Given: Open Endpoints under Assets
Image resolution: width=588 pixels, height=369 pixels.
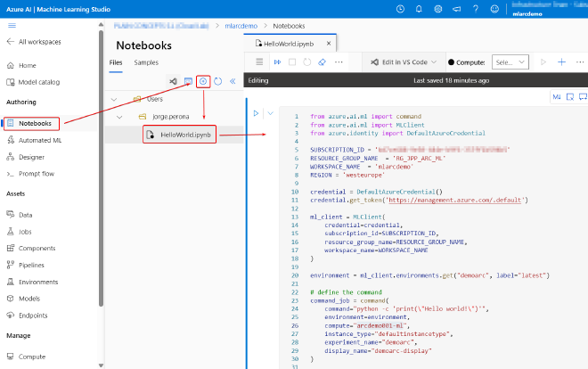Looking at the screenshot, I should point(27,316).
